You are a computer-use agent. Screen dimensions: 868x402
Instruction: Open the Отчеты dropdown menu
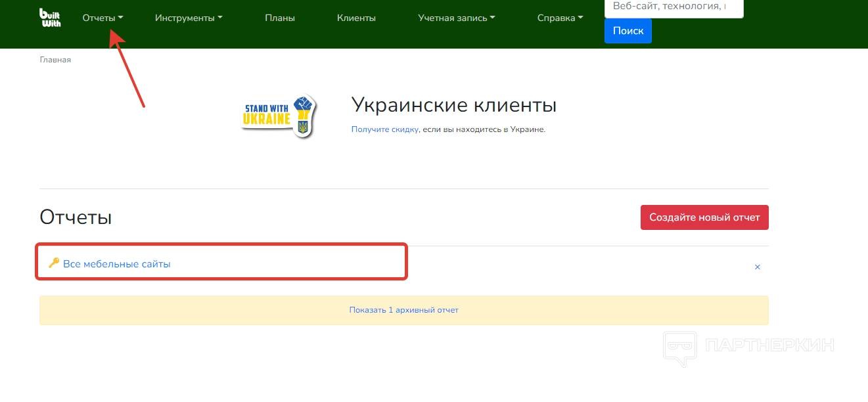tap(103, 18)
